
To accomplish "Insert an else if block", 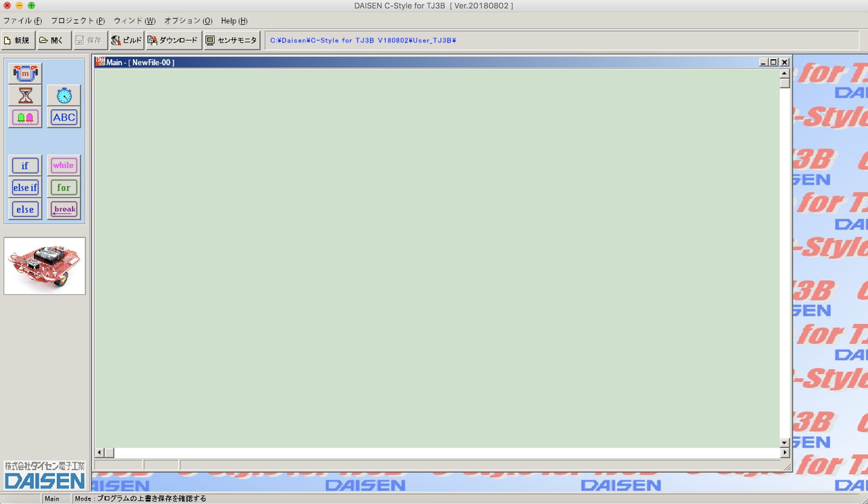I will click(24, 187).
